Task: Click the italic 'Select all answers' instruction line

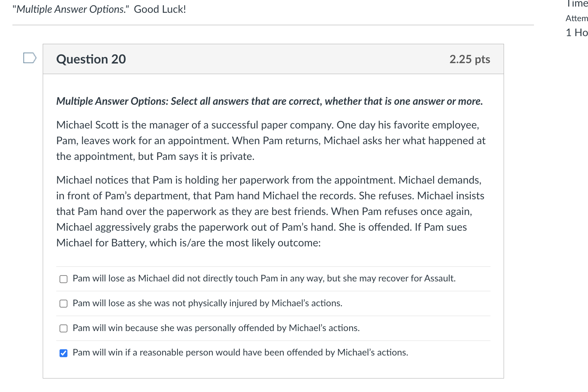Action: coord(269,101)
